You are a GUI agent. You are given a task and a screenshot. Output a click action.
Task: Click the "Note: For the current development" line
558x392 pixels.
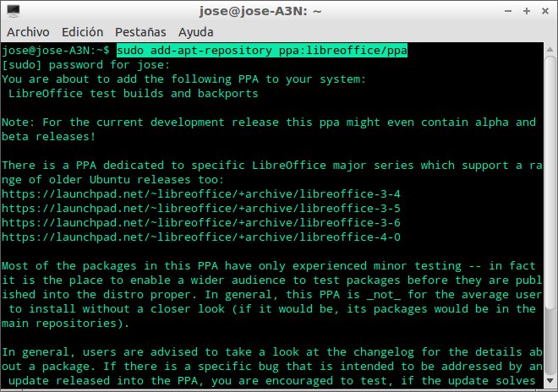click(x=269, y=122)
